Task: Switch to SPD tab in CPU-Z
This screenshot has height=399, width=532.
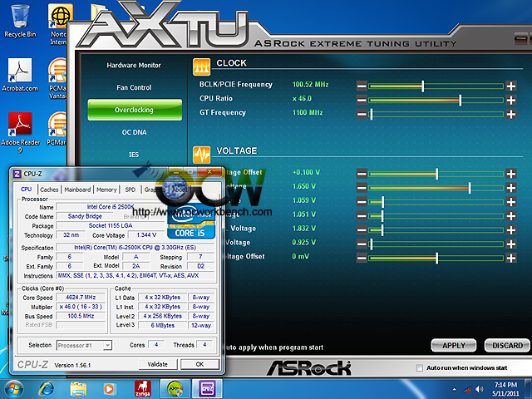Action: point(131,190)
